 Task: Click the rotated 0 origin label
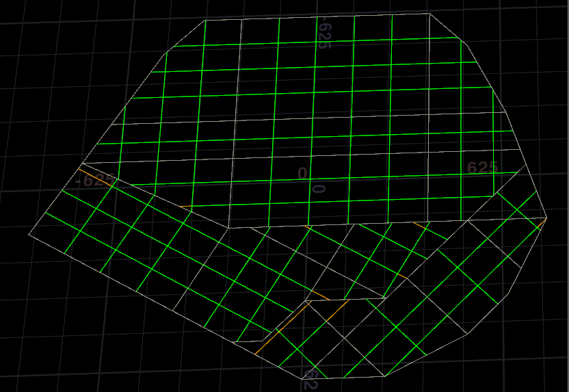tap(318, 189)
